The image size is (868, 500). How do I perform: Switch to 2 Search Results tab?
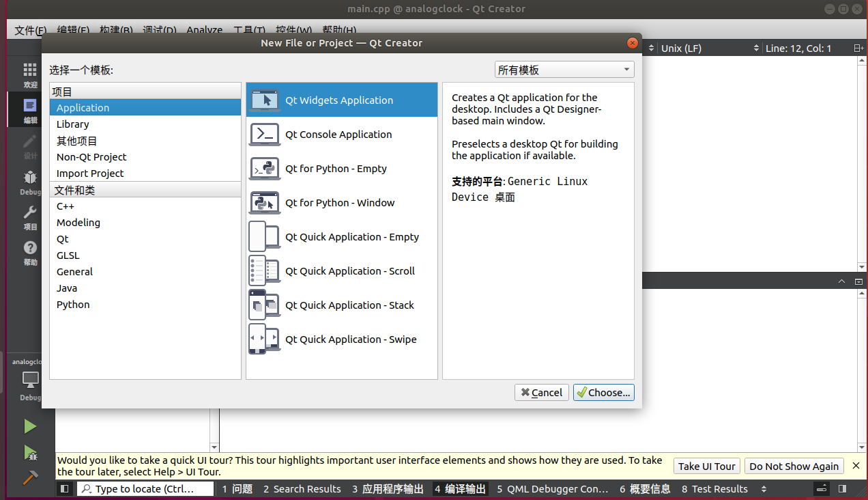[302, 489]
